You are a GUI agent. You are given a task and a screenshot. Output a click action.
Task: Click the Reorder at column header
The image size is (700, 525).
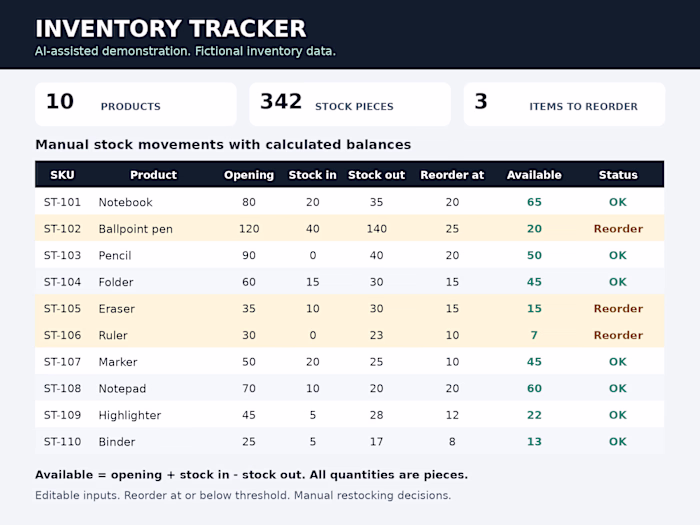click(x=452, y=175)
